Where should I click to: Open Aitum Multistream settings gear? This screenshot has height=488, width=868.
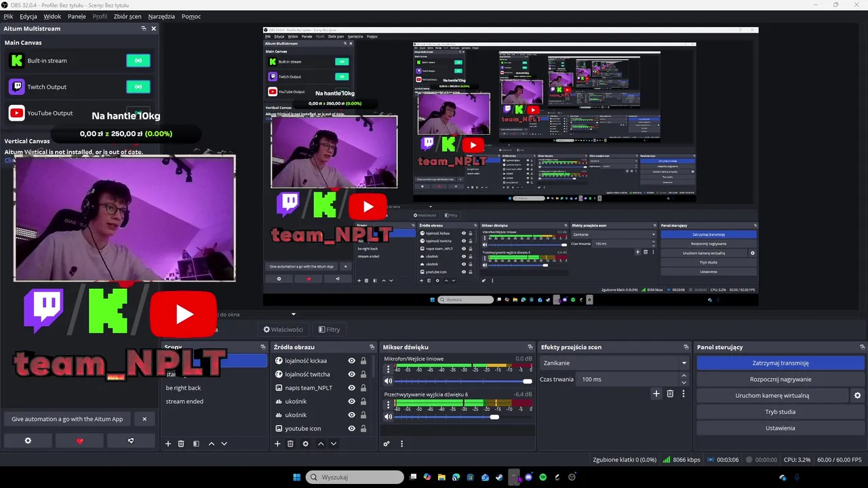pos(28,441)
